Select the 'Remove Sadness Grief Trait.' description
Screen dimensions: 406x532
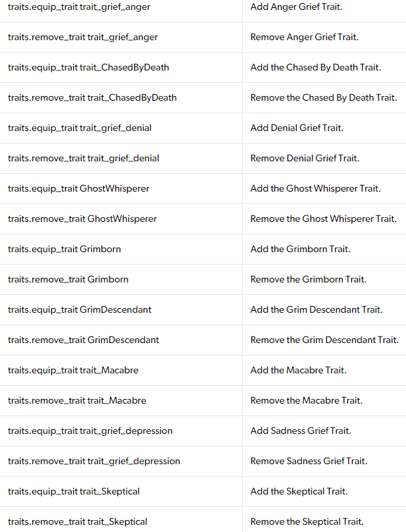coord(309,462)
